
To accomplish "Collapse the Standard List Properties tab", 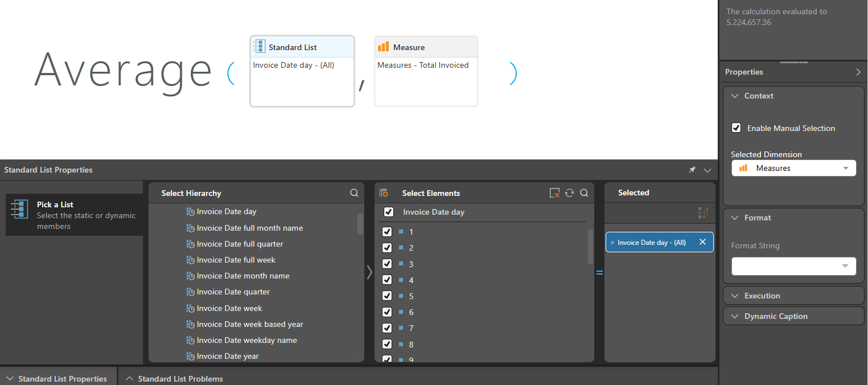I will click(57, 379).
